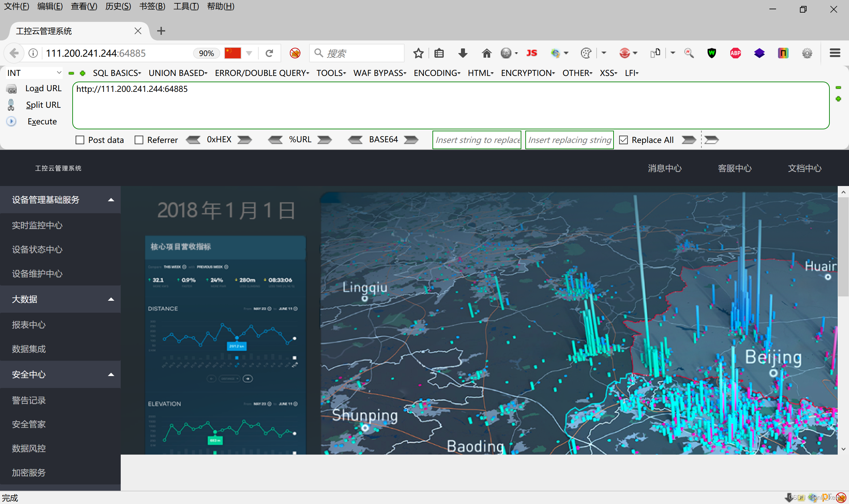Click the page vertical scrollbar thumb

click(x=843, y=246)
